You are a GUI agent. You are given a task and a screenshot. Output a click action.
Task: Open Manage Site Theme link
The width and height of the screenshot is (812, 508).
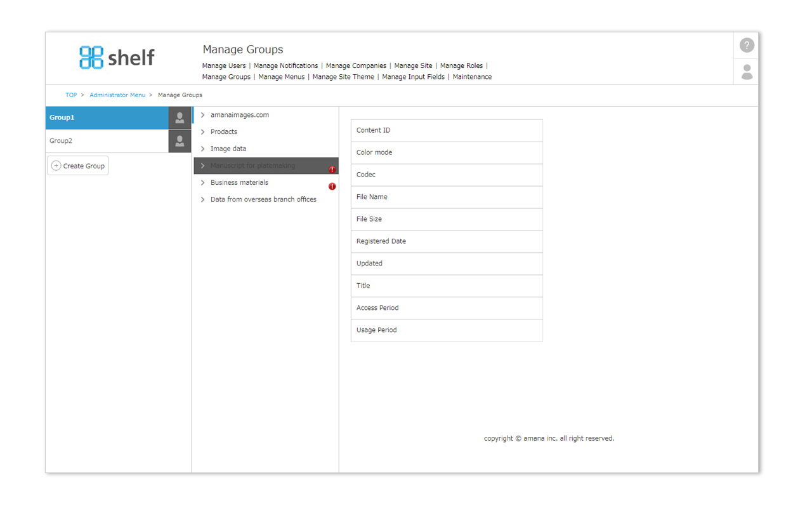343,77
